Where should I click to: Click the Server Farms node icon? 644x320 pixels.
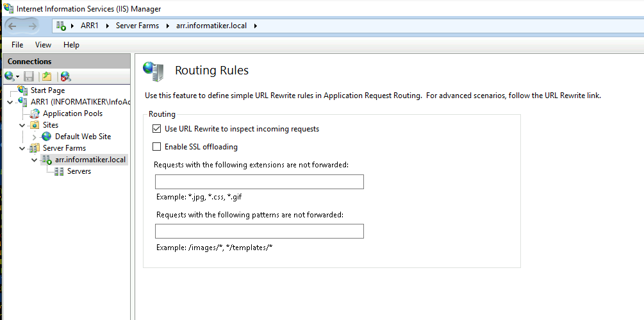pyautogui.click(x=35, y=148)
